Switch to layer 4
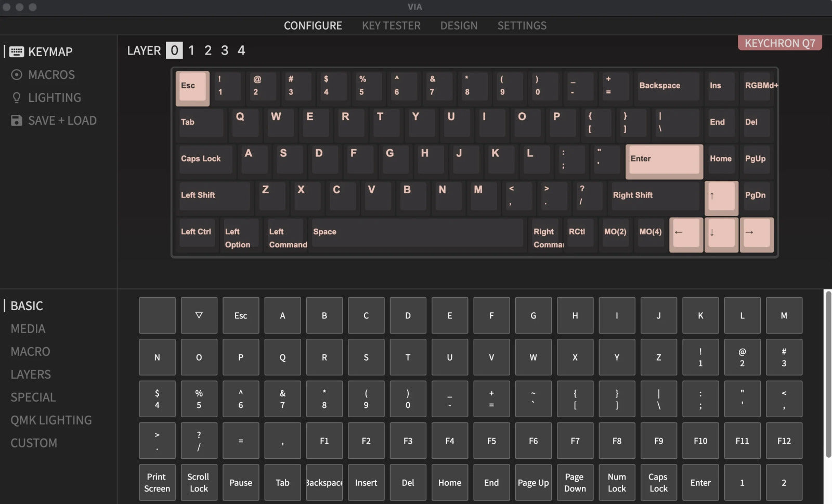This screenshot has height=504, width=832. click(x=241, y=50)
